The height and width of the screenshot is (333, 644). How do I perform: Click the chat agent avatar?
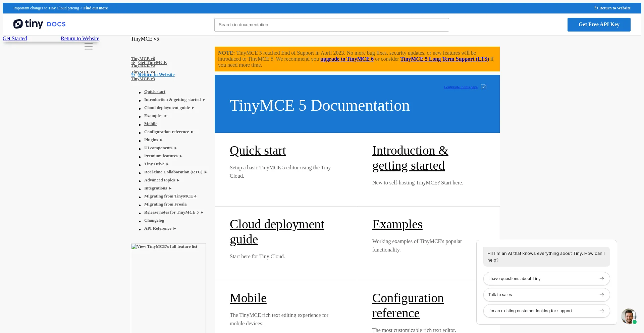click(x=629, y=316)
